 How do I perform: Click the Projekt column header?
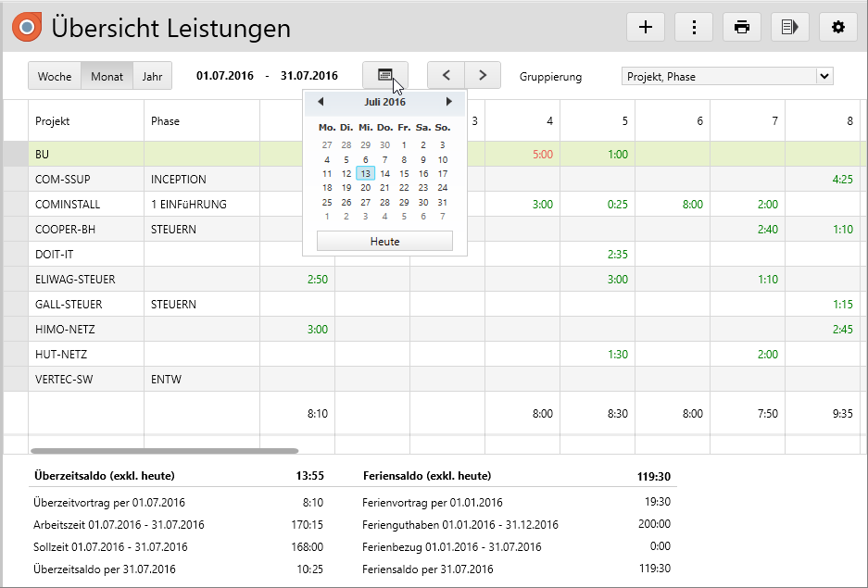[x=53, y=121]
